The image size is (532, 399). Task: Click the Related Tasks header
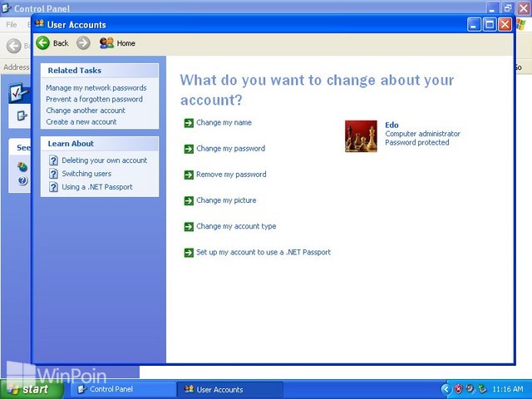[x=74, y=70]
